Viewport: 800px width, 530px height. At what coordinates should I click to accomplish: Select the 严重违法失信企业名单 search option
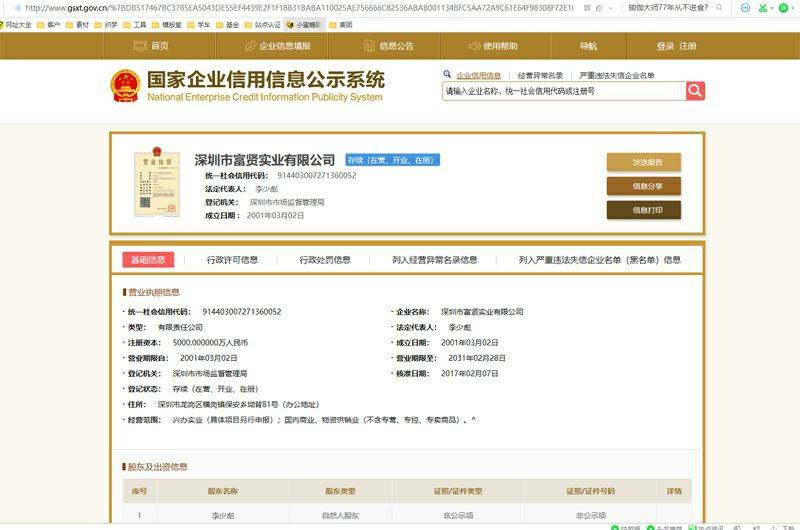pyautogui.click(x=617, y=75)
